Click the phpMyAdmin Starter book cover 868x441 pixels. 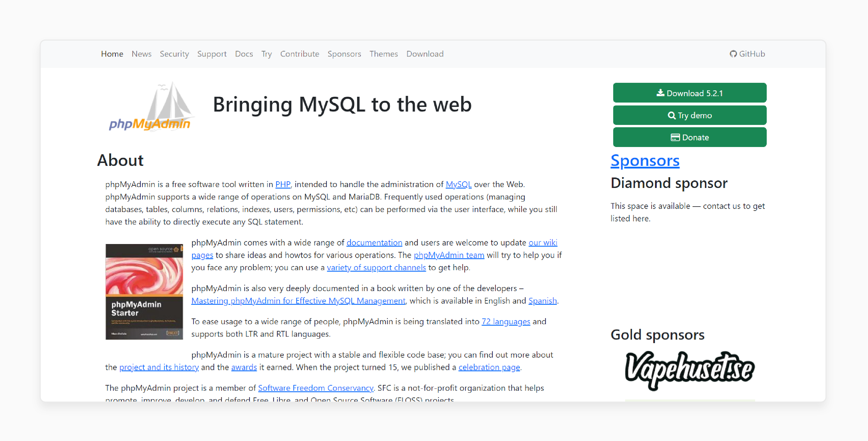144,292
